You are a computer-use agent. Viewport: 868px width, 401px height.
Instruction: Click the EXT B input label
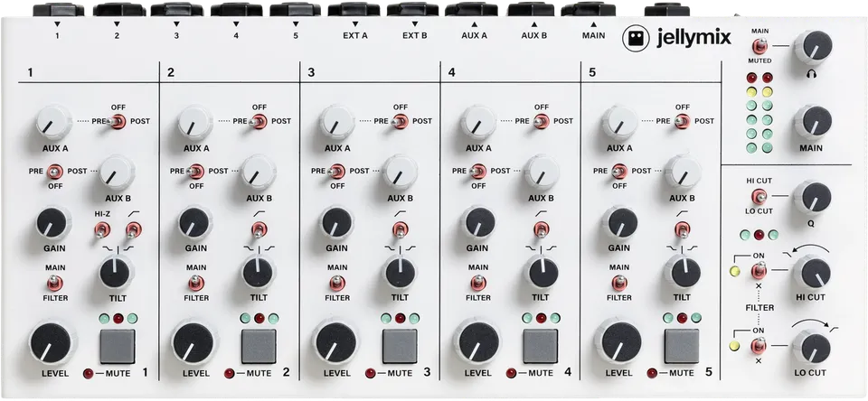pos(415,35)
